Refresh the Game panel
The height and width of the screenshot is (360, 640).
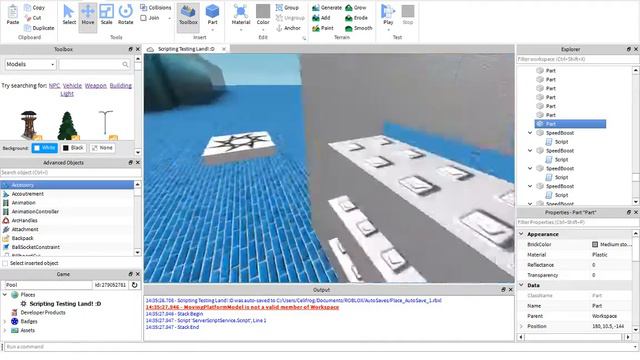[135, 285]
